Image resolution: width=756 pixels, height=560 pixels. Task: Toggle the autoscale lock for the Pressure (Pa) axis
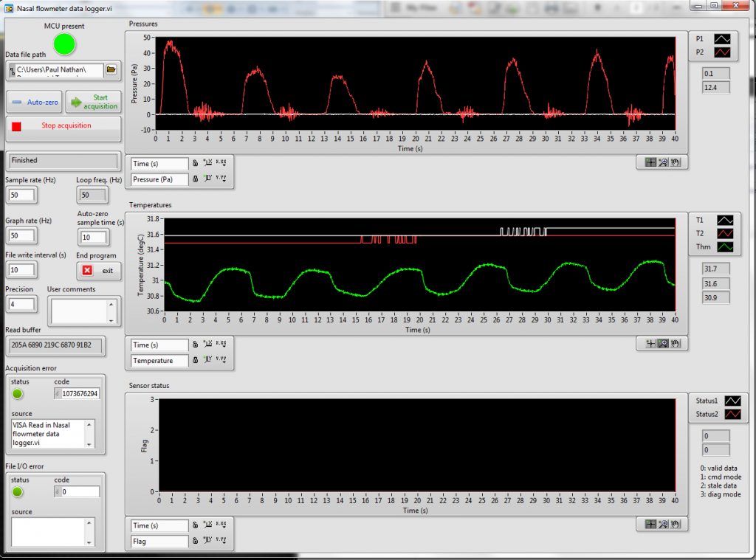195,179
